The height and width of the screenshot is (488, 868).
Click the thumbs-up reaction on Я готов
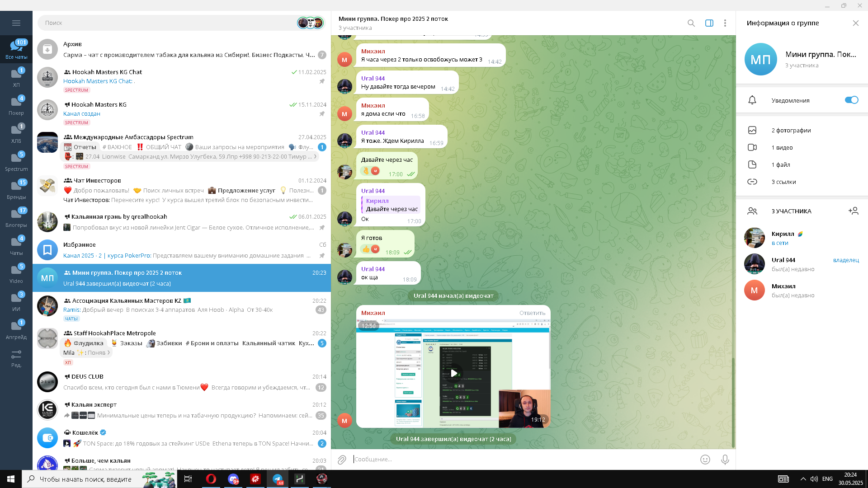[371, 249]
